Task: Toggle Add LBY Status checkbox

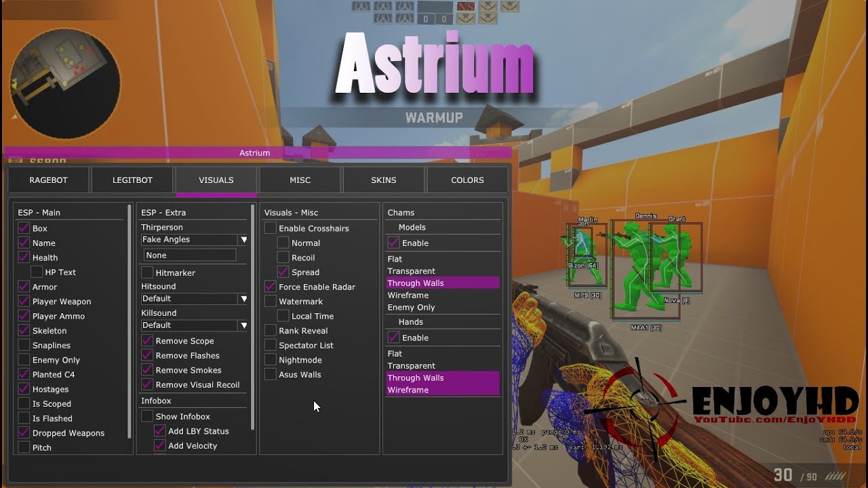Action: click(x=160, y=431)
